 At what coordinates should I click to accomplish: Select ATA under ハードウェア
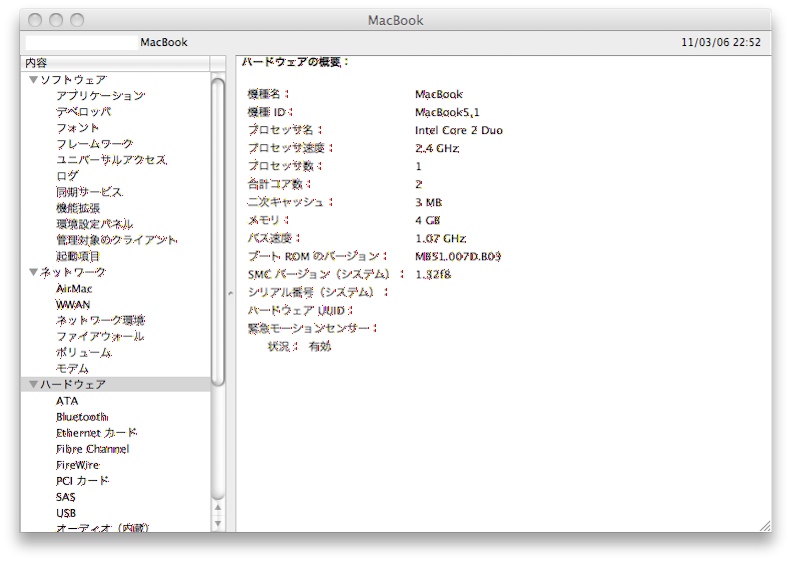(67, 401)
